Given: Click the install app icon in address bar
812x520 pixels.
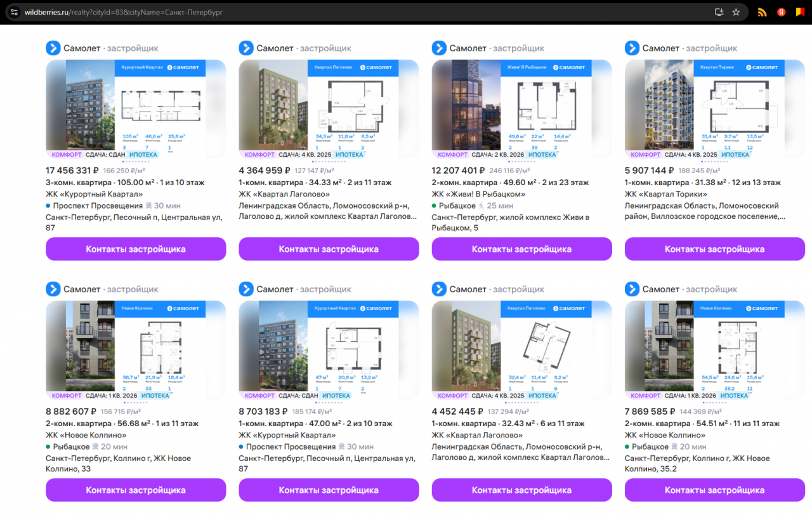Looking at the screenshot, I should (x=719, y=12).
